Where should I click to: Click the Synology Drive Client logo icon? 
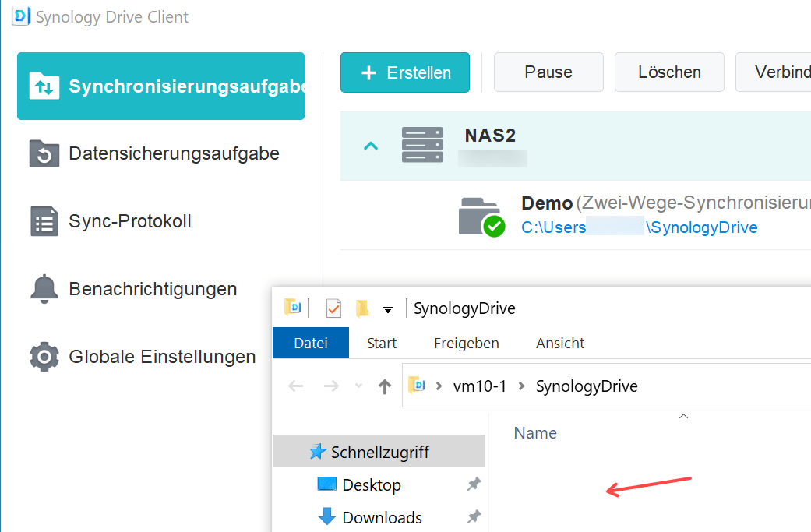click(x=21, y=16)
